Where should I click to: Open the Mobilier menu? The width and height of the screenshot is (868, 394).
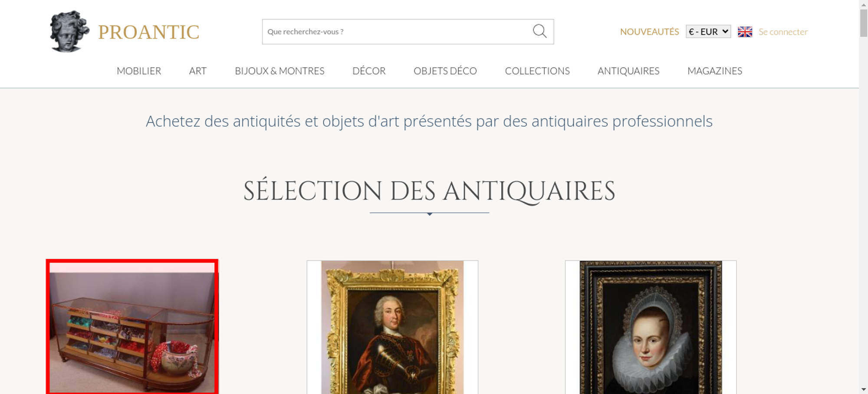[139, 71]
